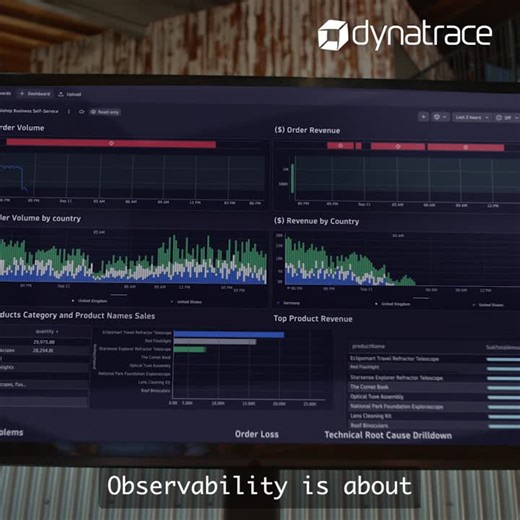Select the Optical Tube Assembly row in the revenue table
This screenshot has height=520, width=520.
pyautogui.click(x=434, y=397)
